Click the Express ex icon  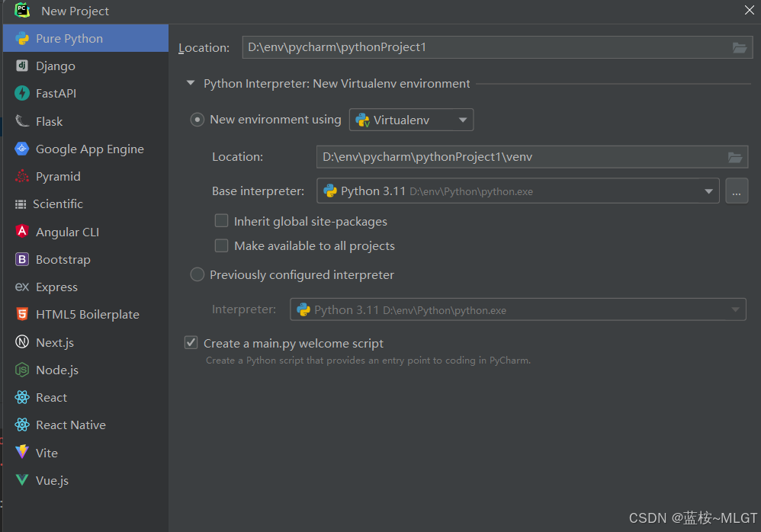pos(22,287)
